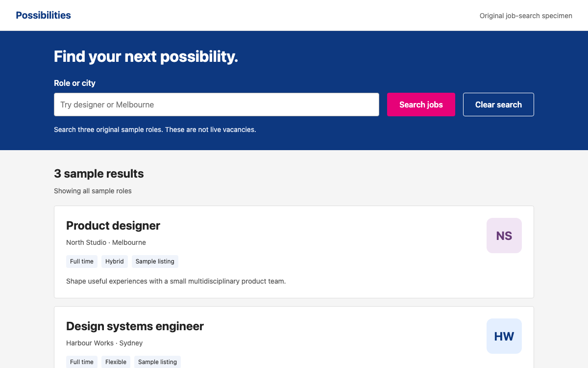
Task: Click the Harbour Works · Sydney company line
Action: coord(104,343)
